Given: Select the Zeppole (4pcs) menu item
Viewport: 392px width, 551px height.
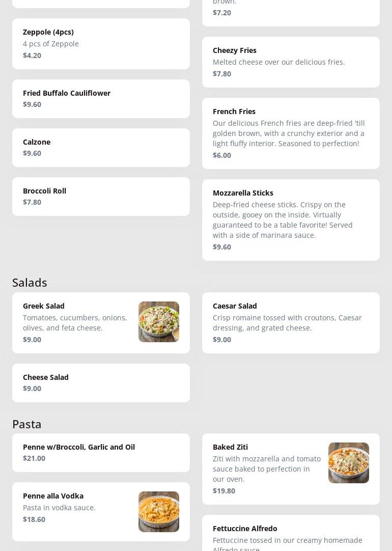Looking at the screenshot, I should [x=101, y=44].
